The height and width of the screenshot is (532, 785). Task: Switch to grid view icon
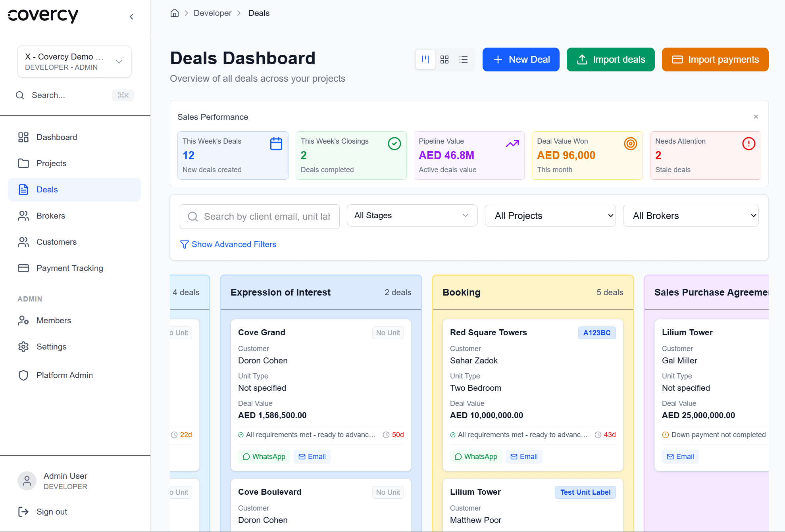(444, 60)
